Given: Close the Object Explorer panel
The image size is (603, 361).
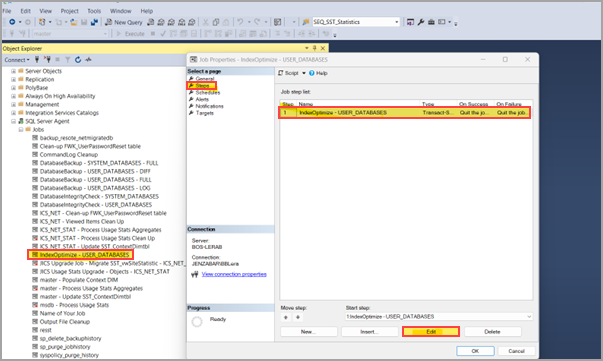Looking at the screenshot, I should [x=323, y=48].
